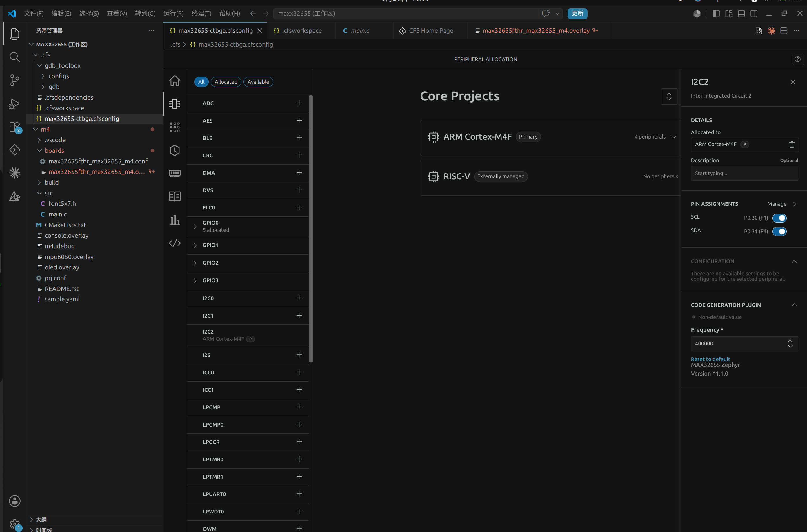This screenshot has height=532, width=807.
Task: Allocate I2C0 using its plus icon
Action: pos(299,298)
